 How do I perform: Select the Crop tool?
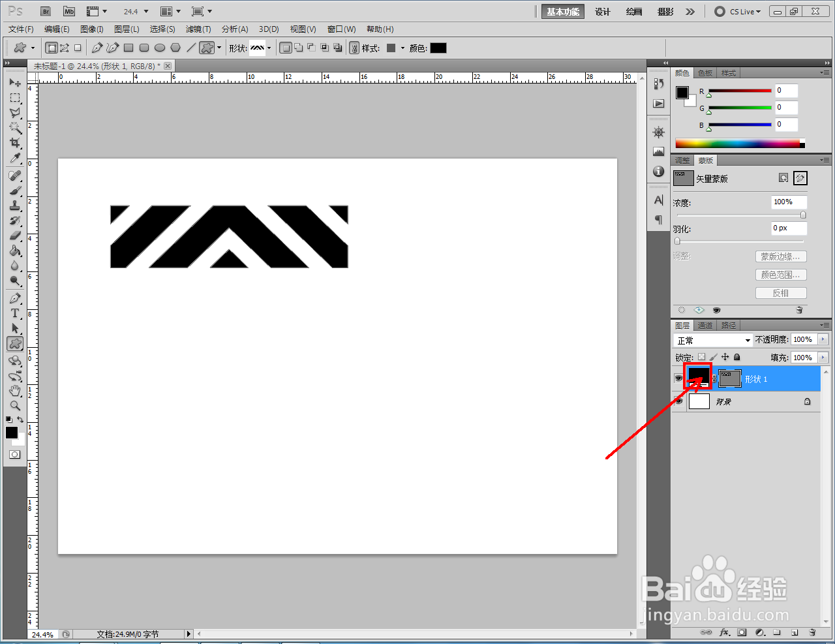click(x=15, y=143)
